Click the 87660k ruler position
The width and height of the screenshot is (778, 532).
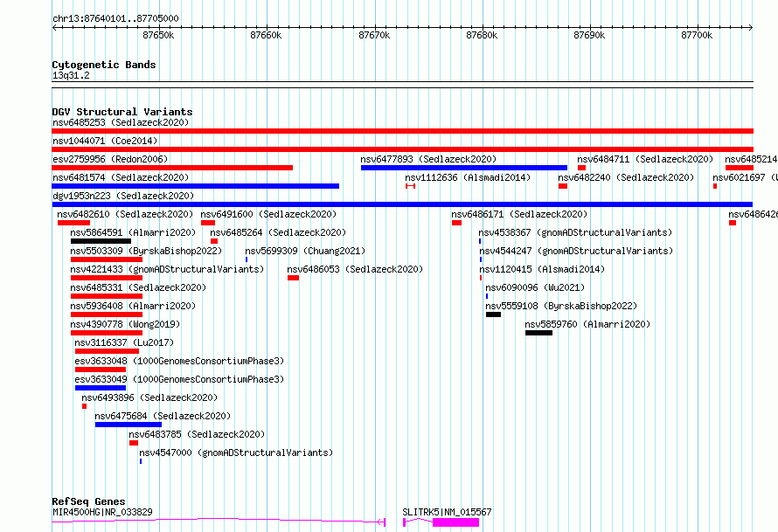point(266,35)
